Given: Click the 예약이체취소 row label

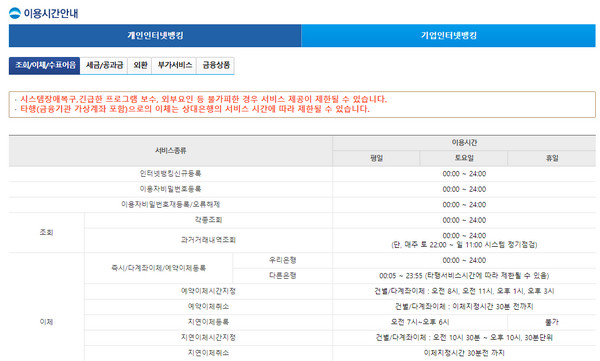Looking at the screenshot, I should pos(208,307).
